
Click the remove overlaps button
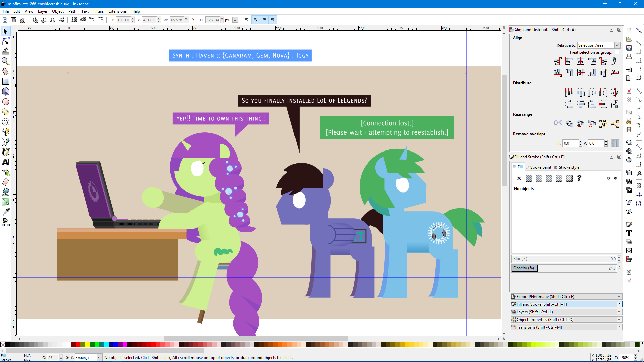coord(615,143)
